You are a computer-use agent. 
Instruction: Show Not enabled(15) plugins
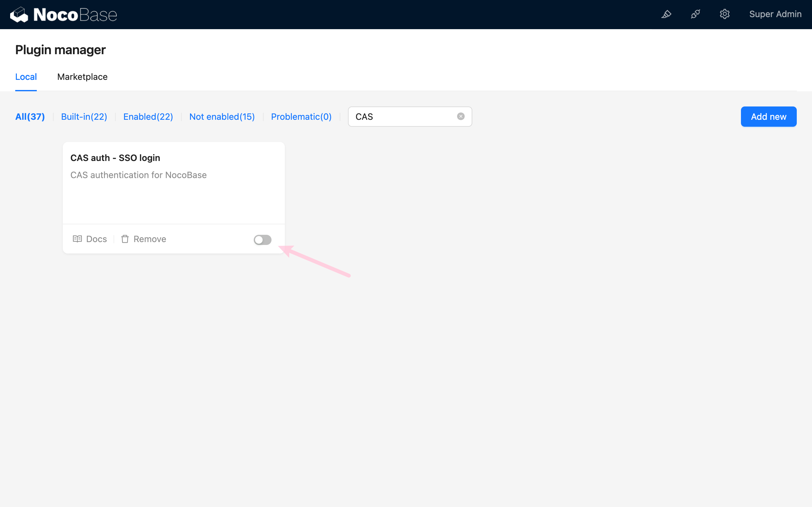pyautogui.click(x=222, y=117)
